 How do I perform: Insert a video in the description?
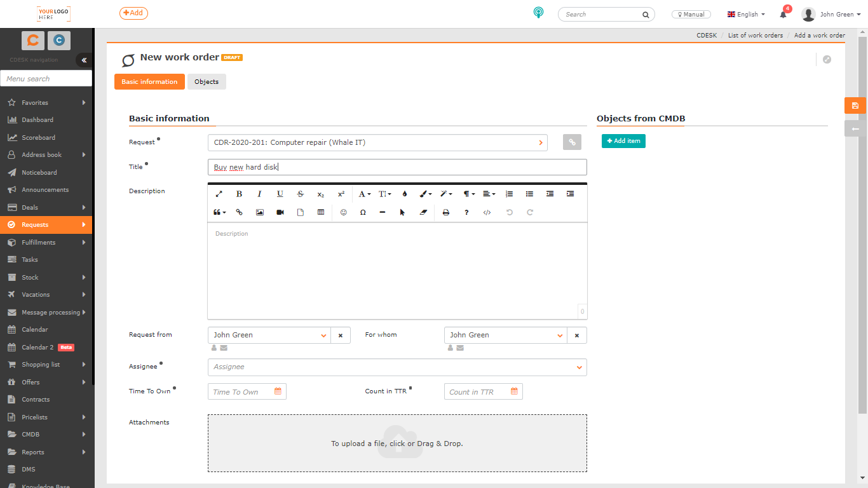pos(280,212)
